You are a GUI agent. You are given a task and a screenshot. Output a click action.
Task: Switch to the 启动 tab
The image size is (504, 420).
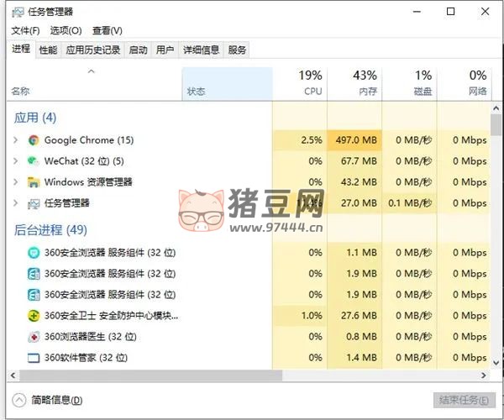coord(138,50)
